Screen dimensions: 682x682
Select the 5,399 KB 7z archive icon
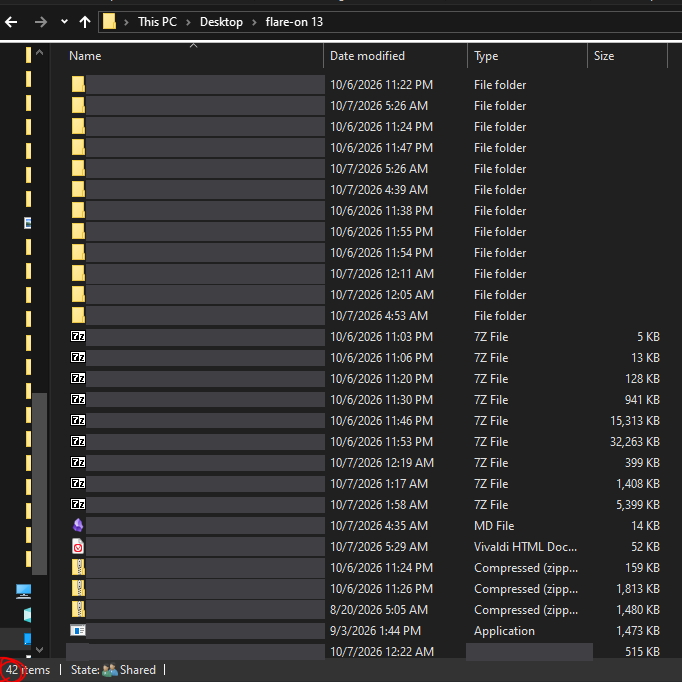(x=78, y=504)
